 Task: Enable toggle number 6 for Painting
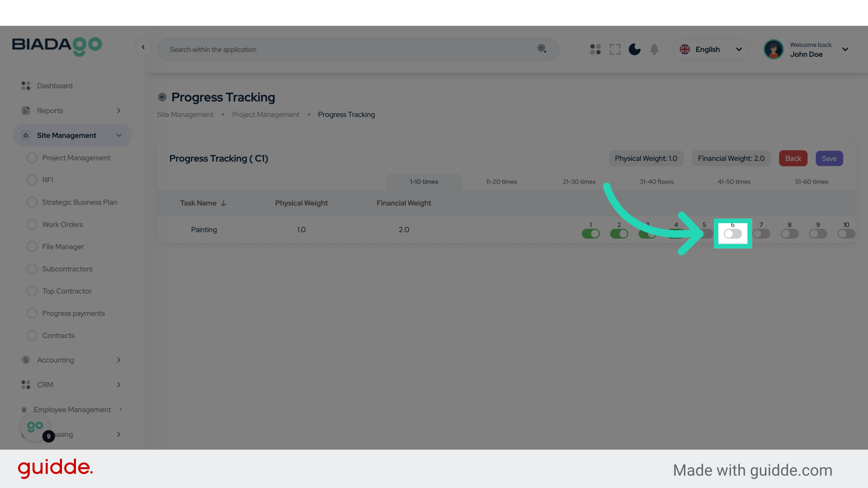(x=732, y=234)
